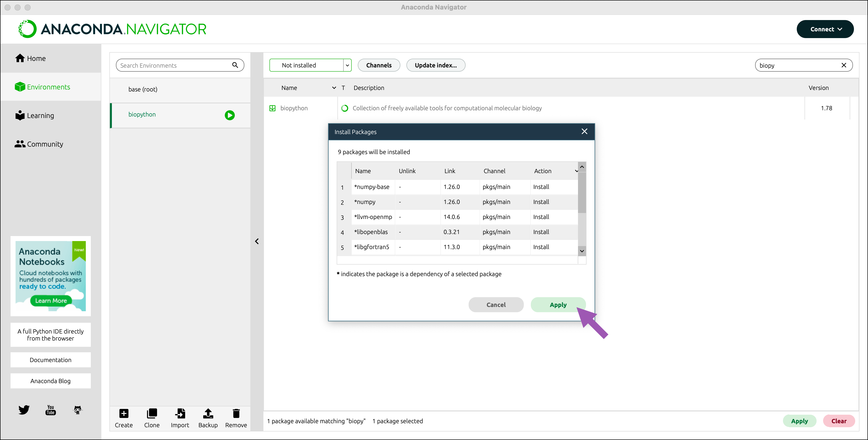Click Apply in the Install Packages dialog
The width and height of the screenshot is (868, 440).
[558, 305]
